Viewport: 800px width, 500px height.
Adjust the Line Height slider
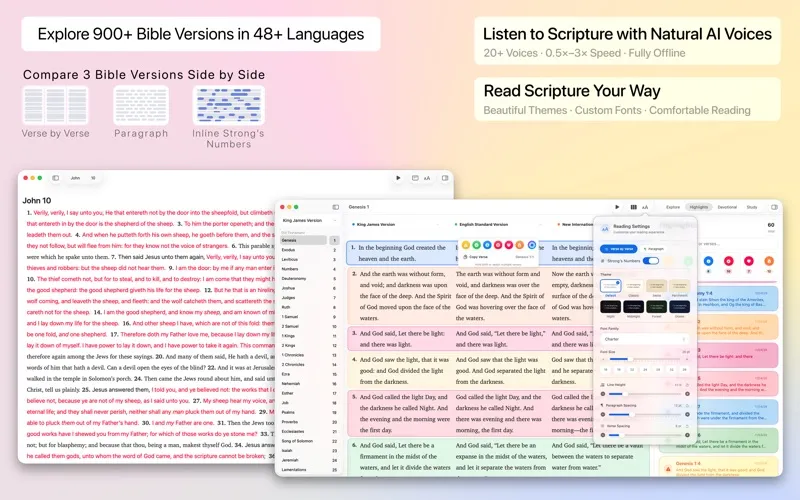point(645,394)
